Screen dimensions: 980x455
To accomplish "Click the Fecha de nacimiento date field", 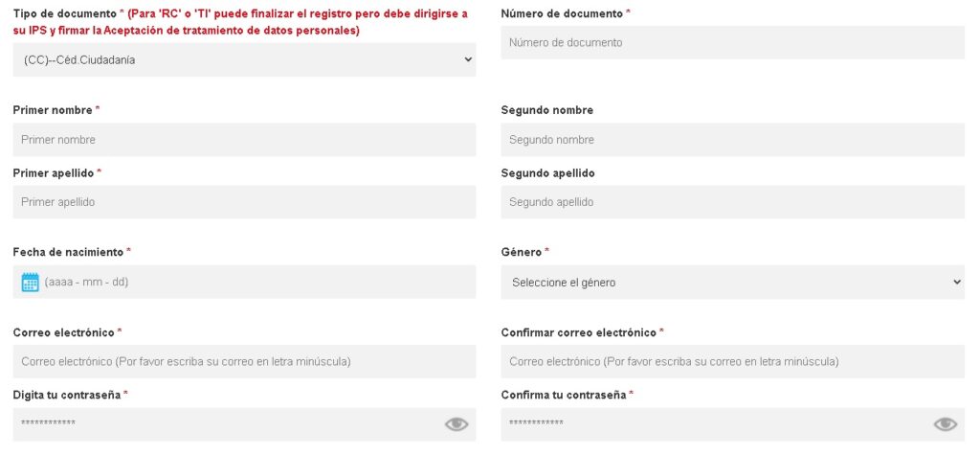I will click(x=244, y=283).
